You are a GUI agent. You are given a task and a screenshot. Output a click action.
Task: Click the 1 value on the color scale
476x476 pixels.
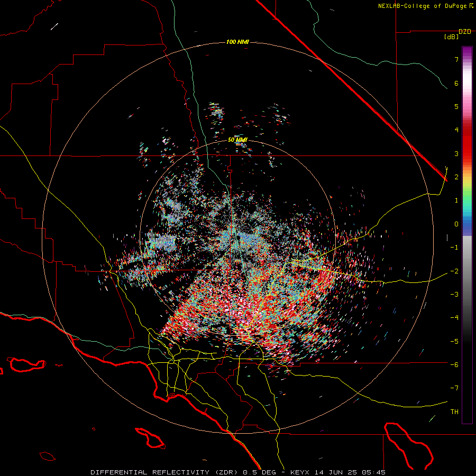pos(456,200)
